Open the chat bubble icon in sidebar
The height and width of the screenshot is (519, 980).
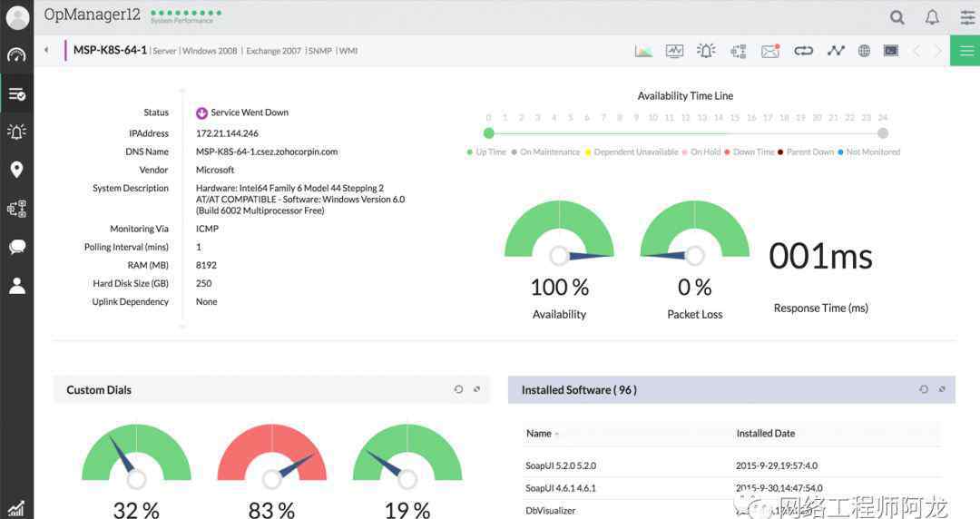[17, 247]
